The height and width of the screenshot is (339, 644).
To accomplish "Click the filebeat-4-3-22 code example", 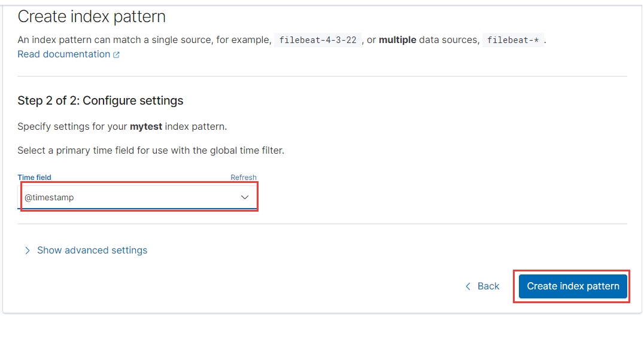I will [317, 40].
